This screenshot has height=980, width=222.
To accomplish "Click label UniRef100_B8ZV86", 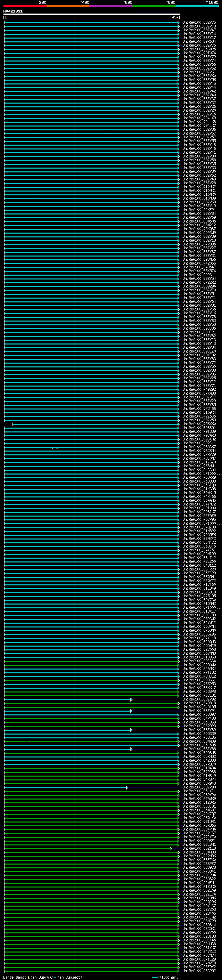I will point(199,129).
